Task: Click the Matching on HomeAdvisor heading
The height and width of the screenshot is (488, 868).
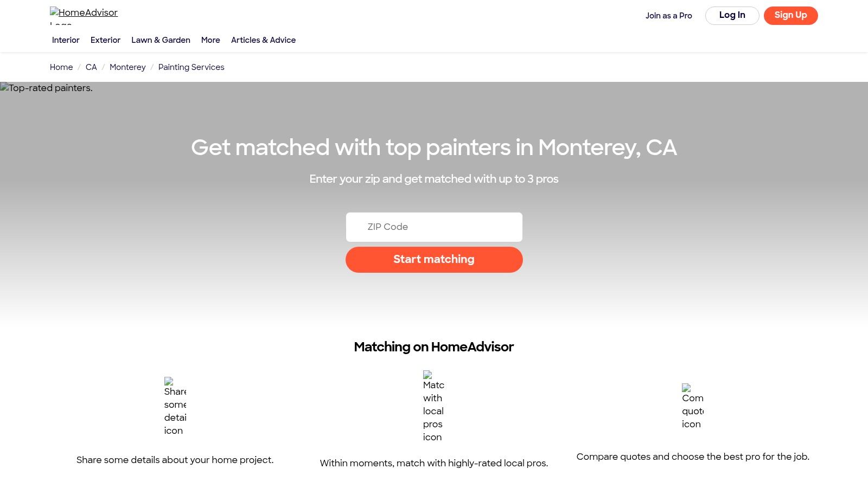Action: [x=433, y=347]
